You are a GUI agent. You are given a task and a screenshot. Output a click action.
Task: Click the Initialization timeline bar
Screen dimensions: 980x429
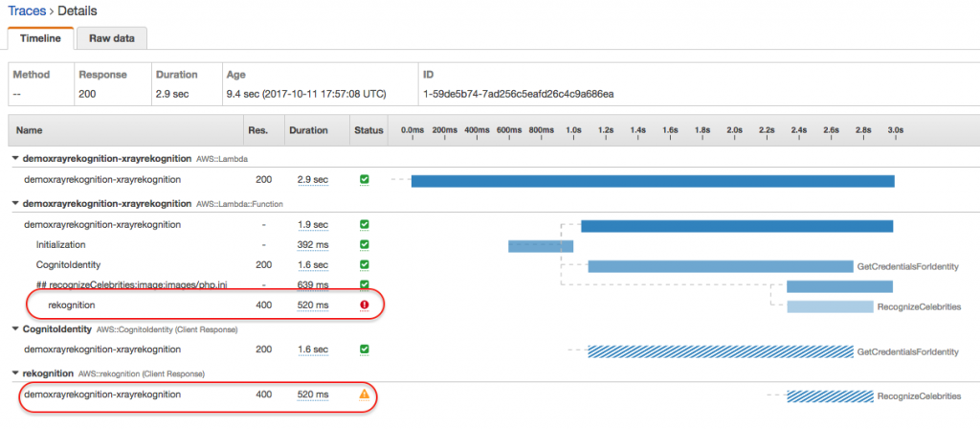pyautogui.click(x=541, y=246)
